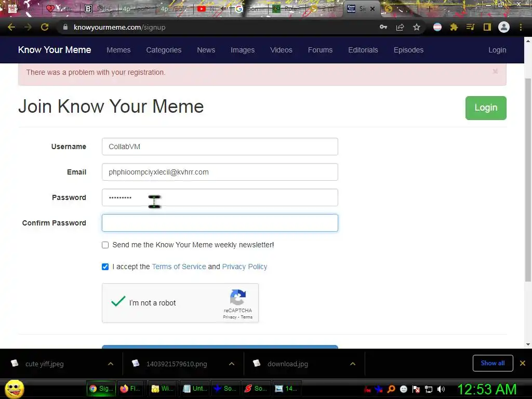Close the downloads bar with the X

(x=523, y=363)
